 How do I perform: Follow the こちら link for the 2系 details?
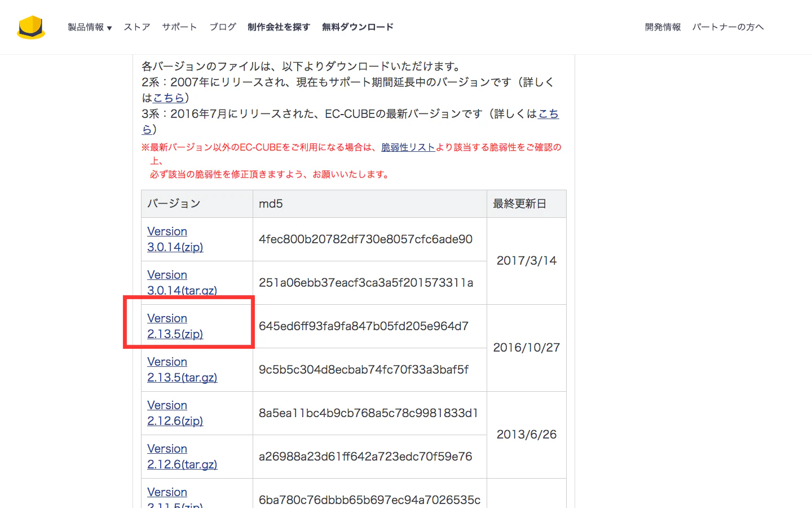[x=169, y=98]
